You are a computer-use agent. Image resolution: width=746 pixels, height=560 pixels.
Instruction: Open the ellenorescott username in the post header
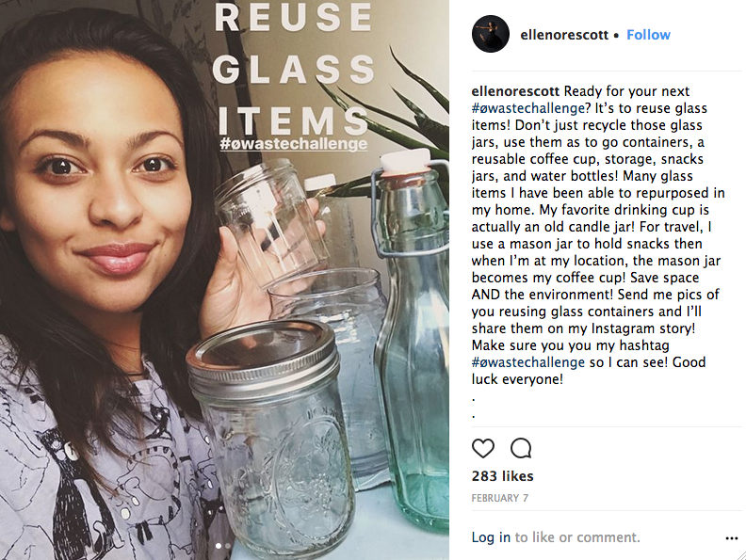point(562,35)
